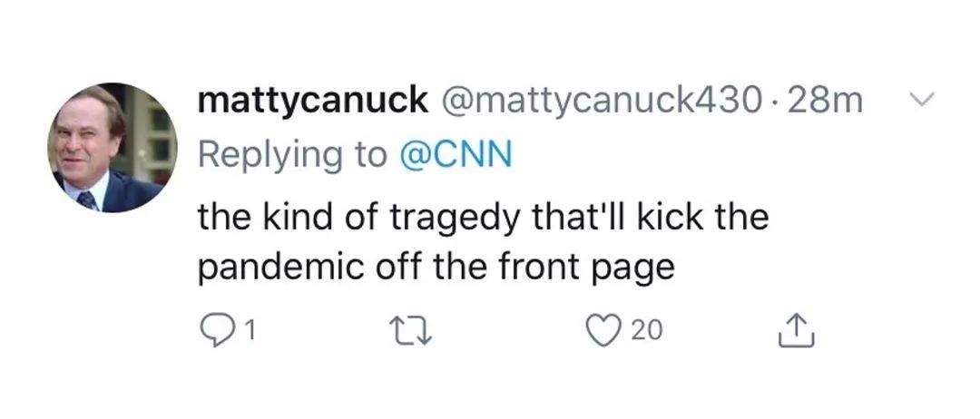Click the @mattycanuck430 handle
The height and width of the screenshot is (419, 980).
(x=600, y=100)
